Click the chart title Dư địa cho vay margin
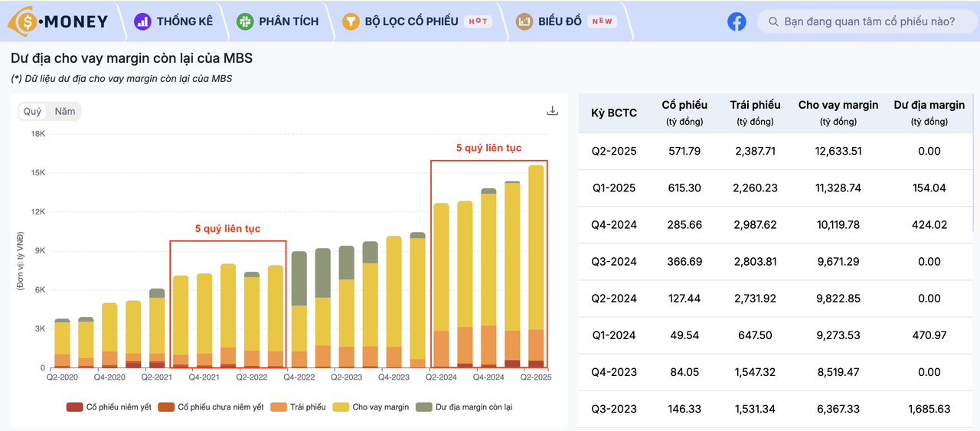 point(132,58)
